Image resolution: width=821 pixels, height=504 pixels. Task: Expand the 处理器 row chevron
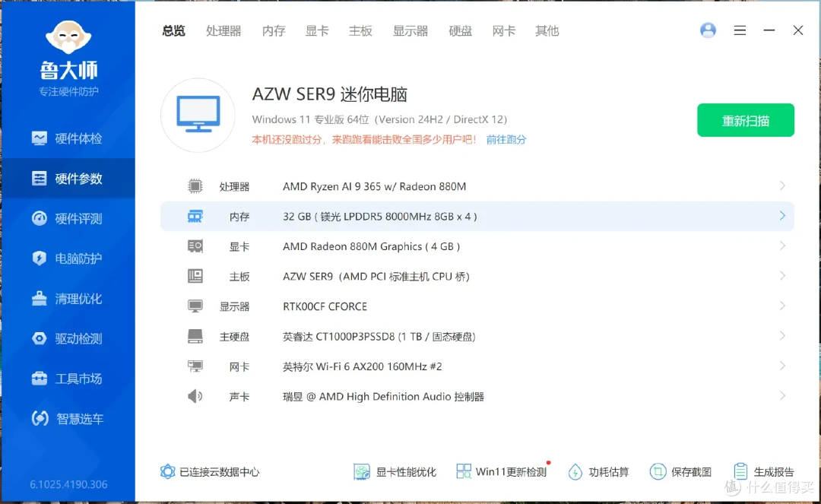(782, 185)
